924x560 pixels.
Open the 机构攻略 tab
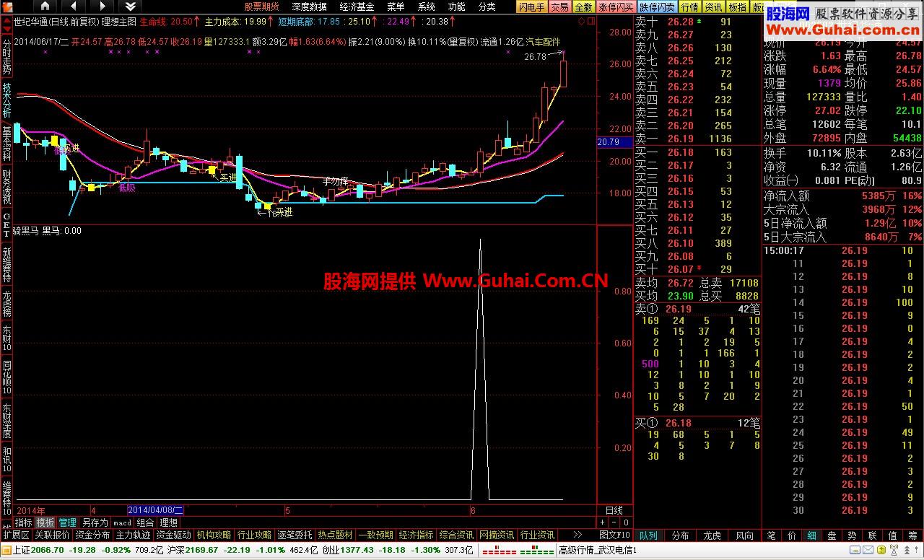pos(214,535)
